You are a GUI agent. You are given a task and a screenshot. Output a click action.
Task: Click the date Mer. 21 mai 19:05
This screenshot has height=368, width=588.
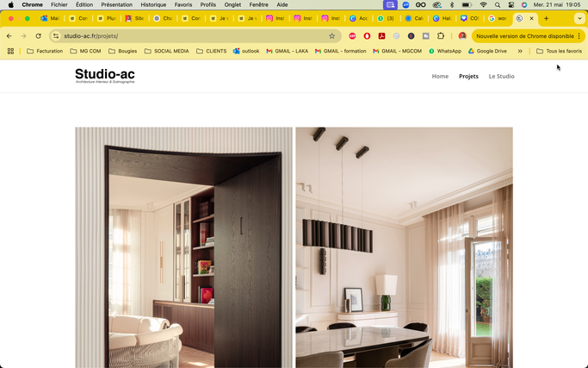557,5
